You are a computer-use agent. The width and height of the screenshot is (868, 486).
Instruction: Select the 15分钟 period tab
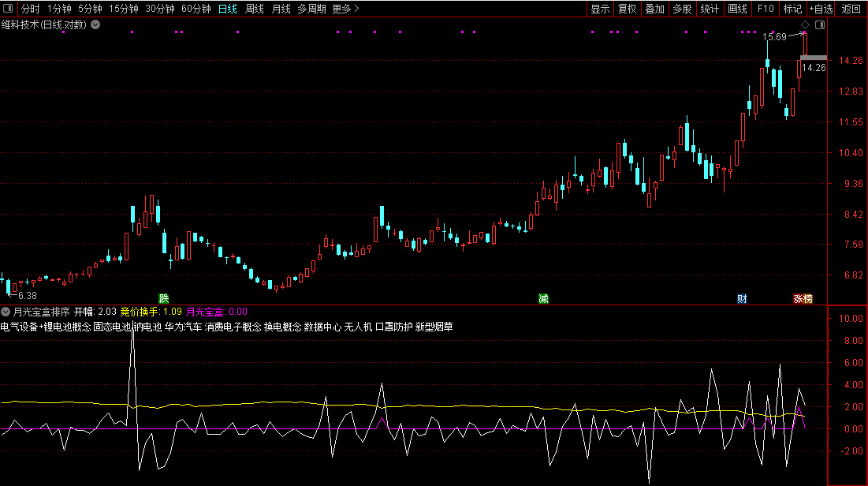[124, 9]
